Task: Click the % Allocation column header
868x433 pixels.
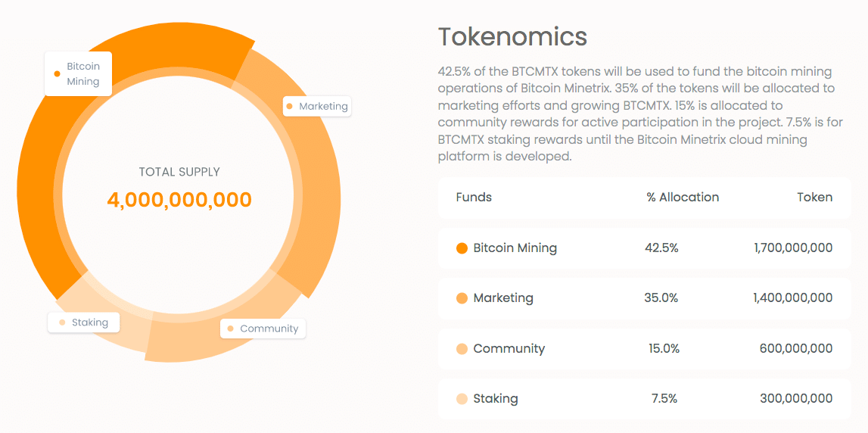Action: [683, 197]
